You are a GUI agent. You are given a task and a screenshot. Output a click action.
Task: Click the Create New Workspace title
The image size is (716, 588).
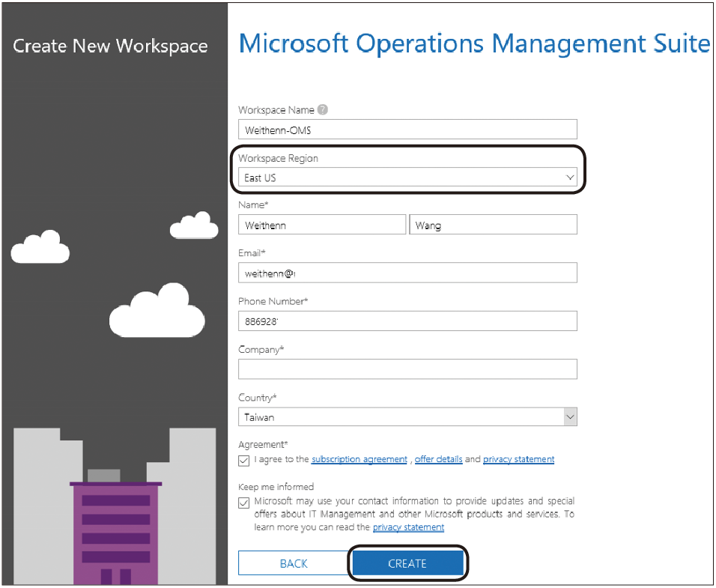pos(110,46)
